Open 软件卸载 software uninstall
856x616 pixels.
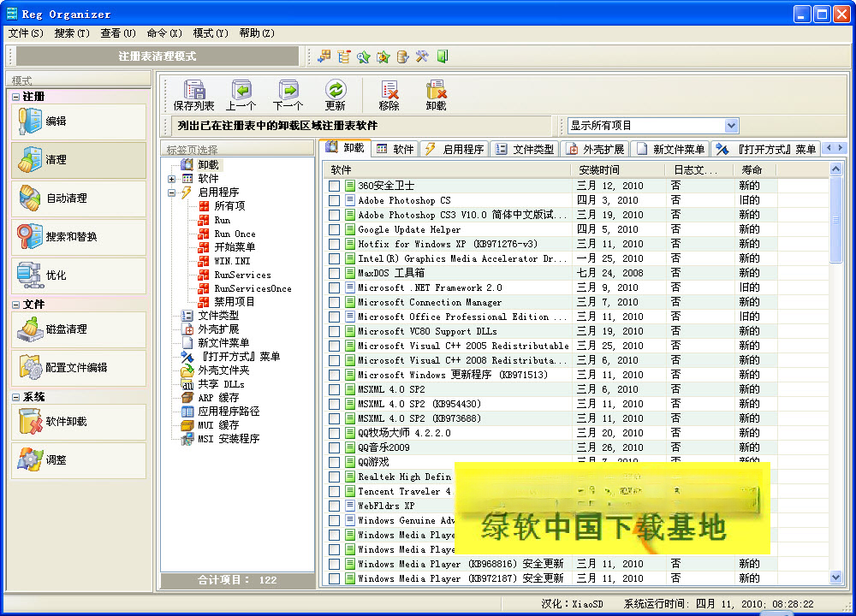point(79,421)
